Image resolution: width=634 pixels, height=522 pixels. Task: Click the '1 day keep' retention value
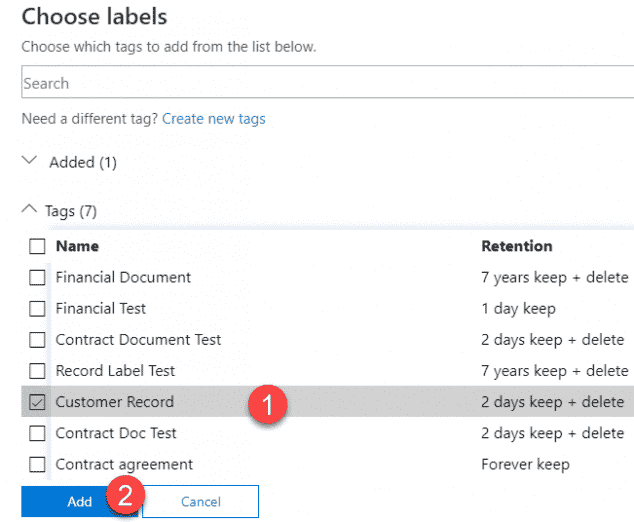click(518, 309)
